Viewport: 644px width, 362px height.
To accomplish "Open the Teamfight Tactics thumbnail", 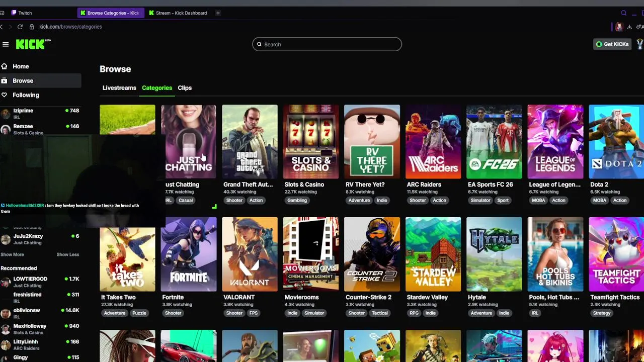I will [x=616, y=254].
